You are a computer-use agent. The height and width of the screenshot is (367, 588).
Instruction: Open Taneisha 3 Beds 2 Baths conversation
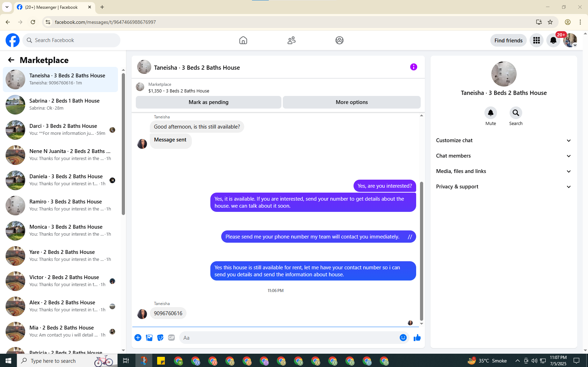point(61,79)
